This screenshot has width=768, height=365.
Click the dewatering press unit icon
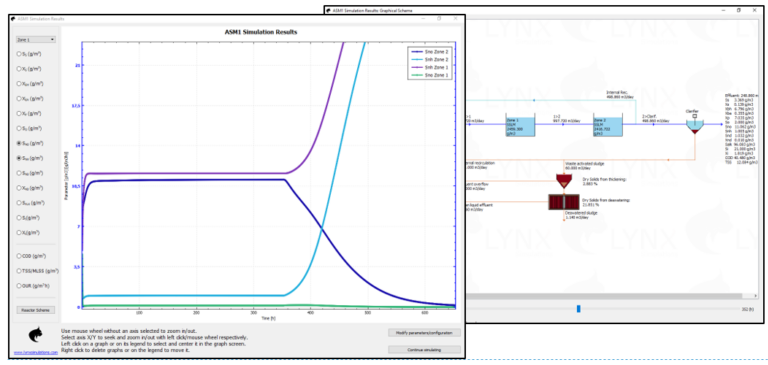[564, 202]
